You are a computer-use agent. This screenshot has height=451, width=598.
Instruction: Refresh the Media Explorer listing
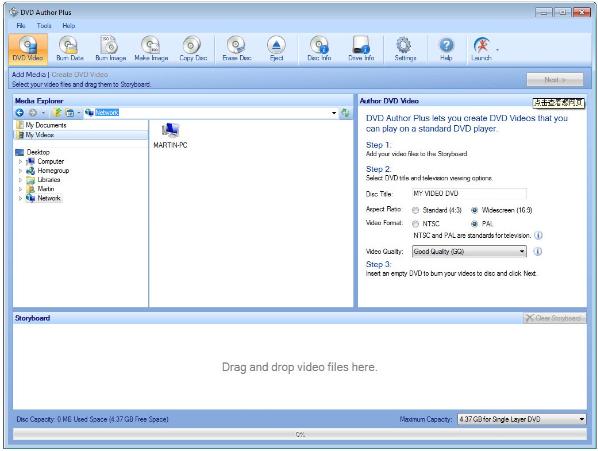[x=345, y=113]
